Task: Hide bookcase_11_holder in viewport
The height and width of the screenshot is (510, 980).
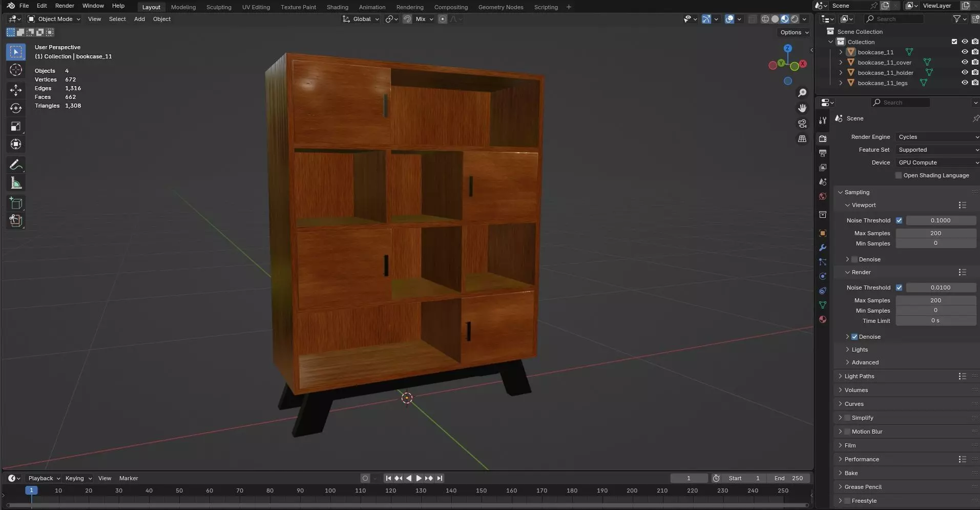Action: pyautogui.click(x=965, y=72)
